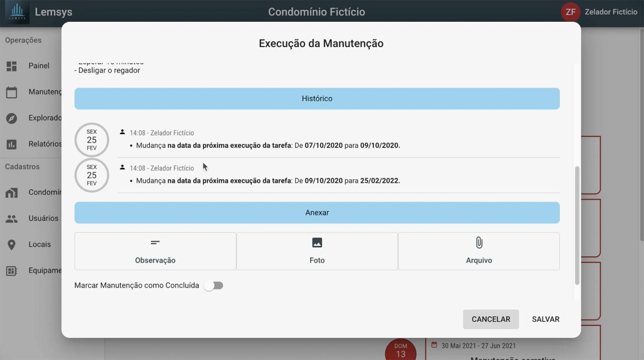Open the Painel dashboard icon
Viewport: 644px width, 360px height.
[12, 66]
